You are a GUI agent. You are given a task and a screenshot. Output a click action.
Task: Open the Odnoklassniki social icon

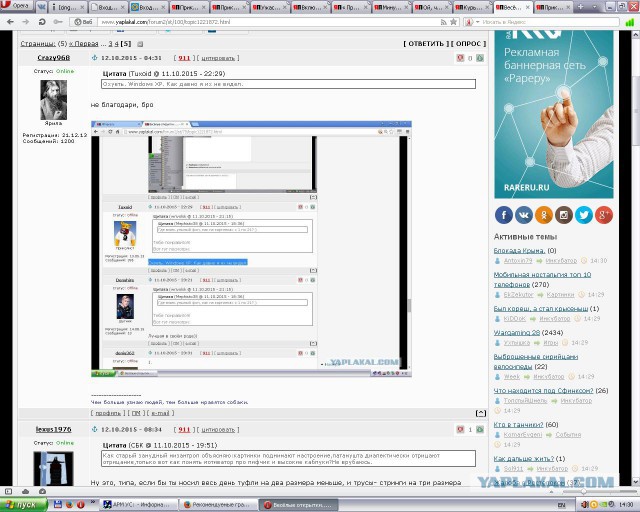point(544,215)
